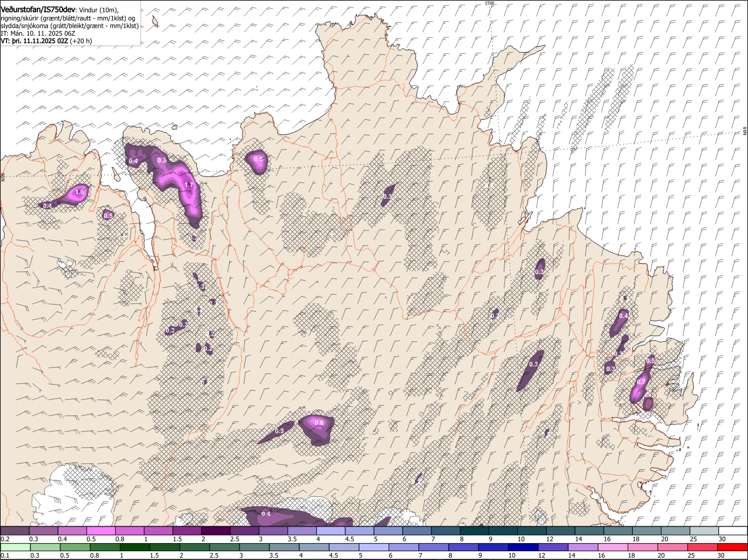
Task: Click the 1.7 precipitation label on the map
Action: click(x=188, y=185)
